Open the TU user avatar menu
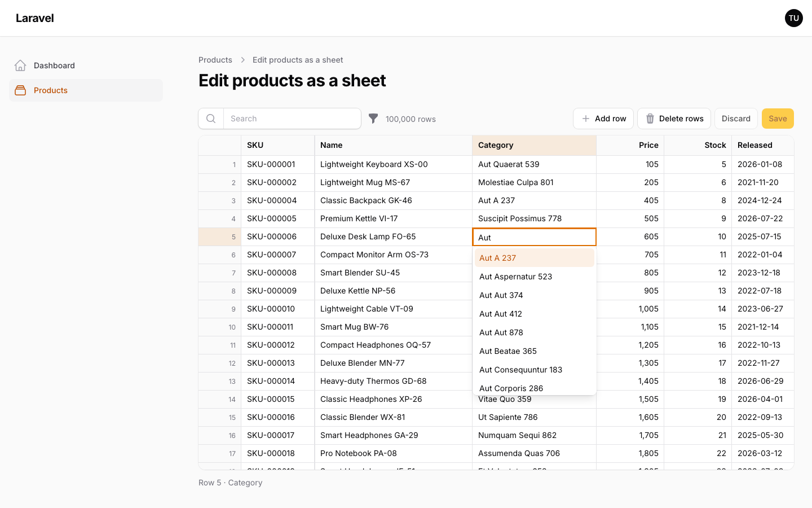The image size is (812, 508). click(794, 18)
